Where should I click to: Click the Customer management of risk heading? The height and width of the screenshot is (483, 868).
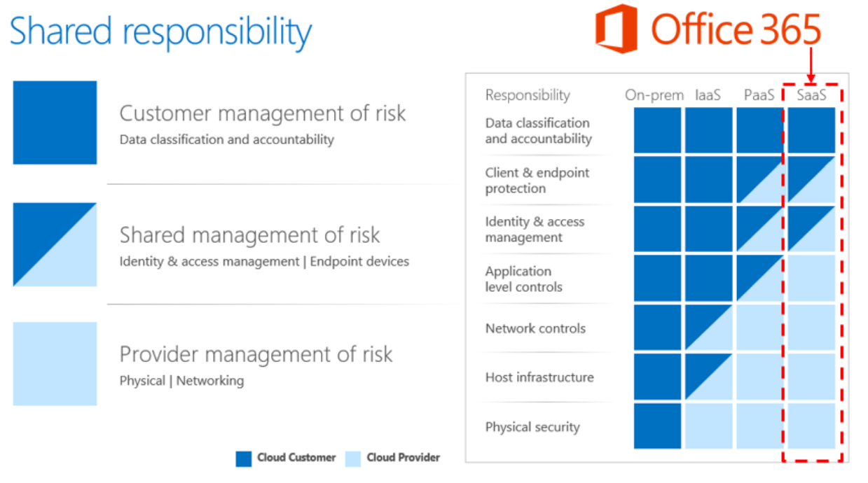[262, 113]
